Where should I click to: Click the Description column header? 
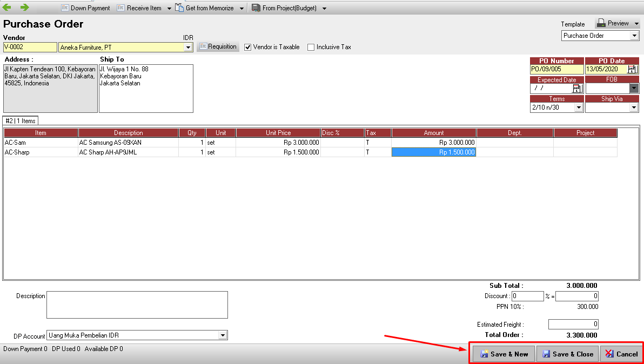point(129,133)
